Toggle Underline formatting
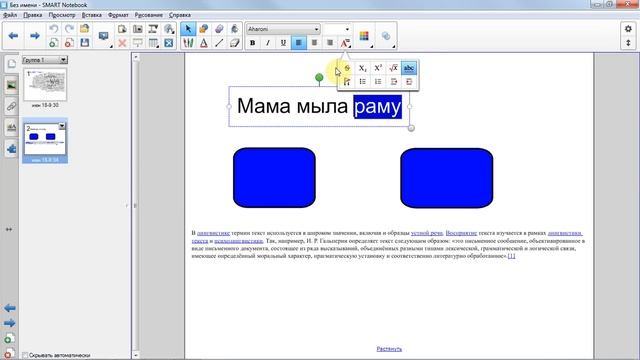The height and width of the screenshot is (360, 640). [283, 43]
